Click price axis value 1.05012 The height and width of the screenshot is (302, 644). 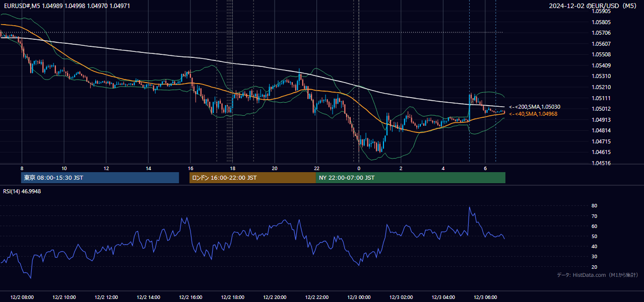point(601,109)
